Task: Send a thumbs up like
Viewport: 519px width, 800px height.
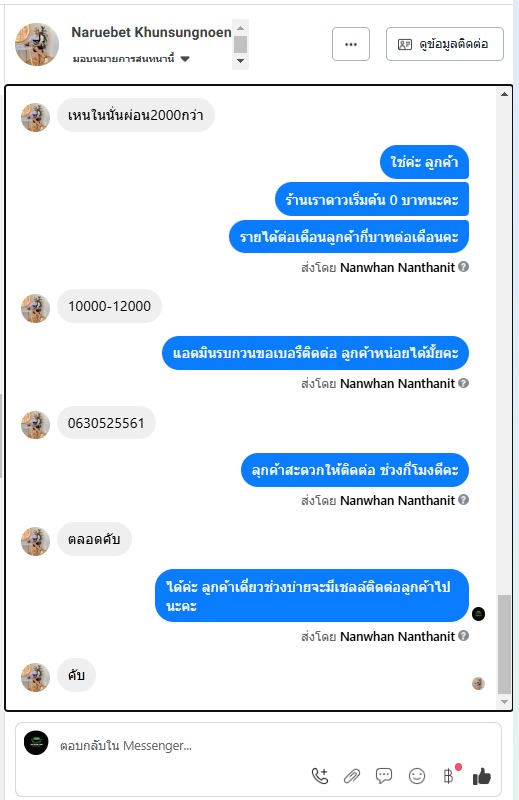Action: point(482,776)
